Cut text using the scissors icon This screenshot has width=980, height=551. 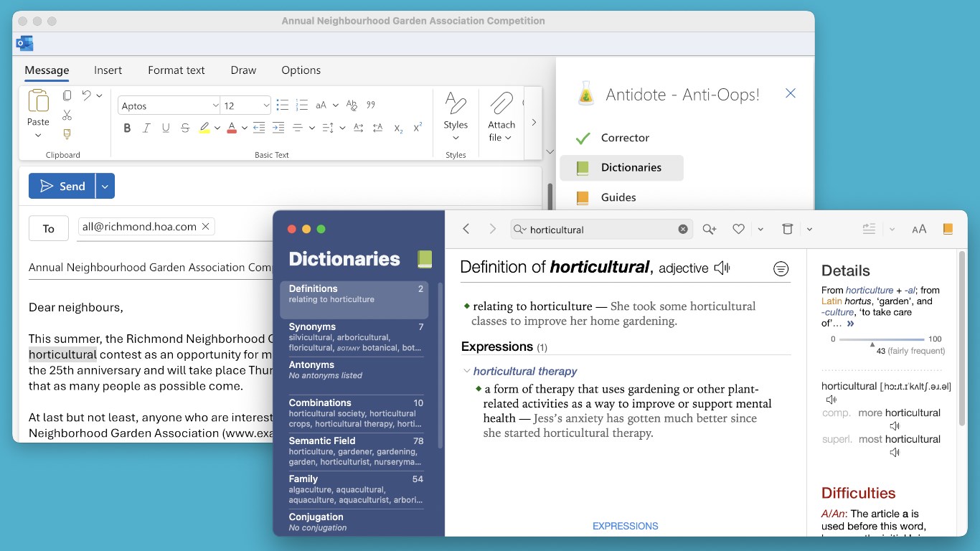coord(67,115)
